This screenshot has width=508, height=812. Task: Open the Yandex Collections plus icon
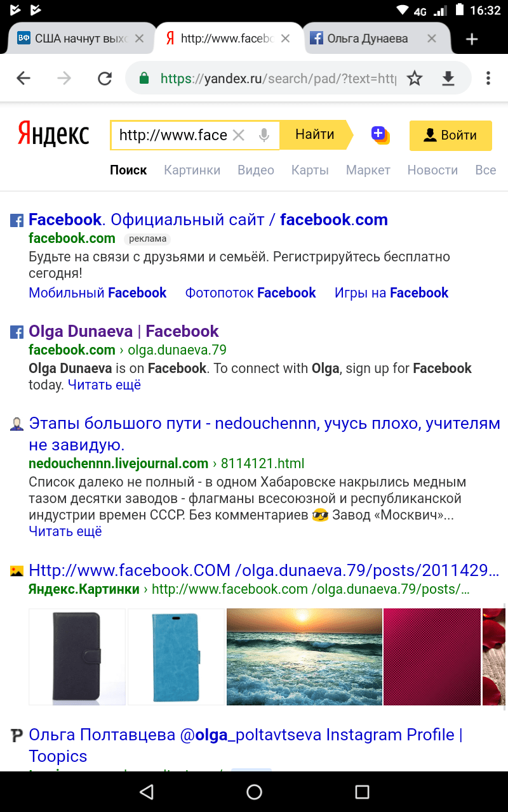click(380, 134)
